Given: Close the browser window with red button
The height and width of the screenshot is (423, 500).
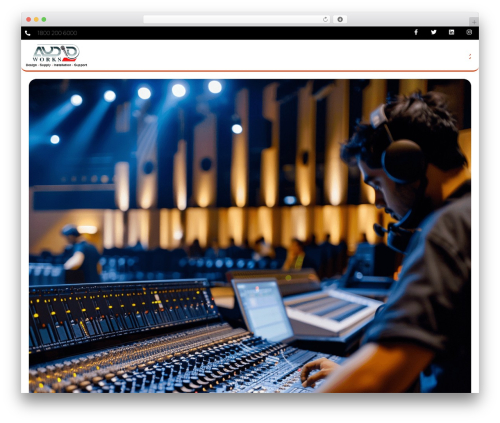Looking at the screenshot, I should tap(29, 19).
